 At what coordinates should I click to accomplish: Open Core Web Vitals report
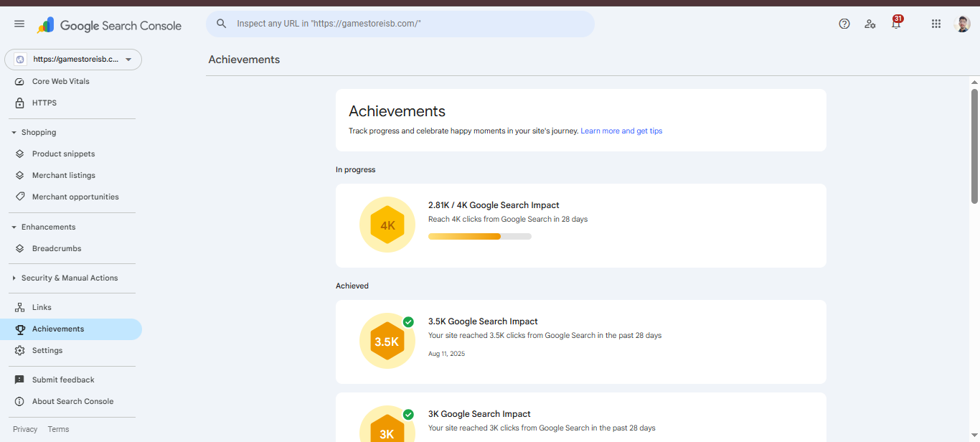tap(61, 82)
